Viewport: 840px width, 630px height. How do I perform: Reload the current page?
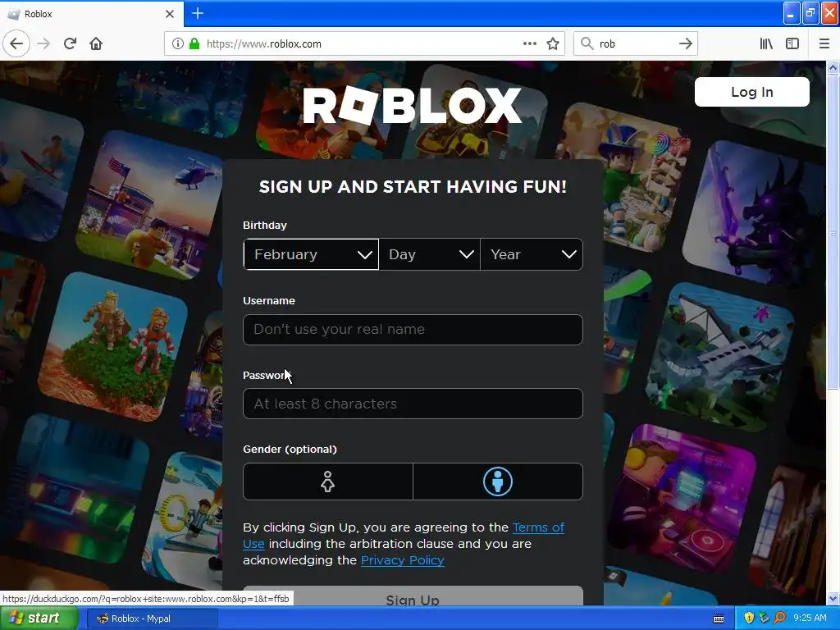coord(70,43)
